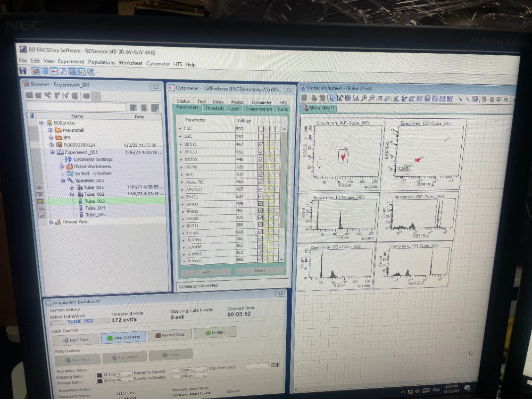This screenshot has width=532, height=399.
Task: Click the Stop Acquiring button
Action: click(122, 337)
